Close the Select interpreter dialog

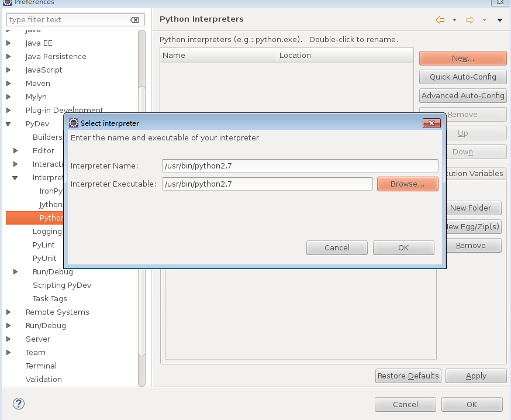pos(431,123)
